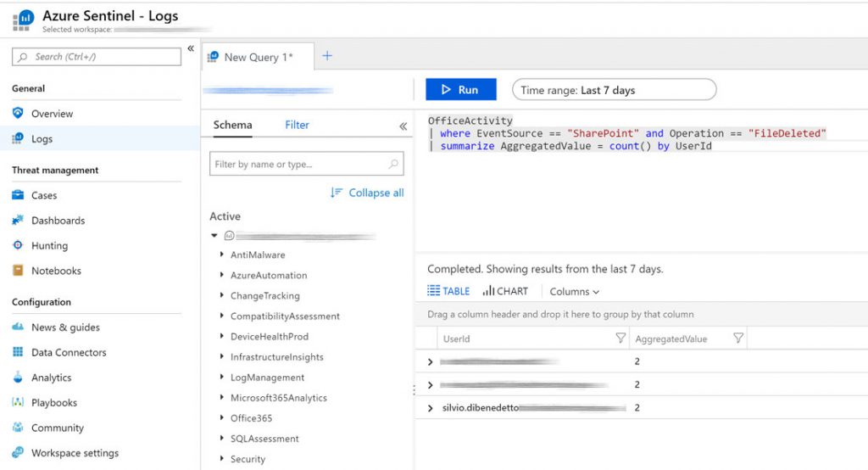Click magnifier icon in schema filter box
868x470 pixels.
pos(393,164)
